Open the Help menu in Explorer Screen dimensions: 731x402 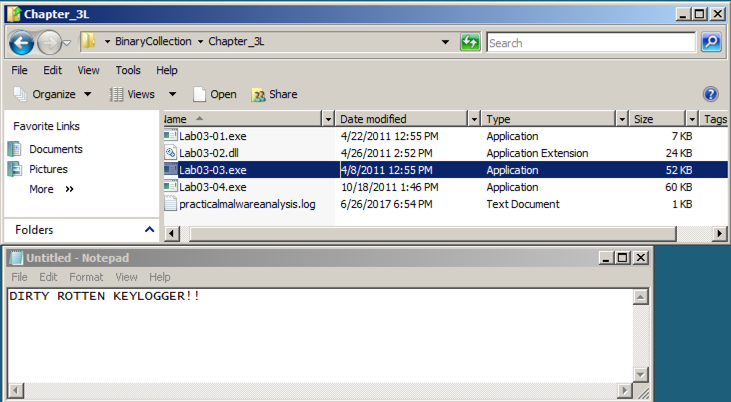(166, 70)
